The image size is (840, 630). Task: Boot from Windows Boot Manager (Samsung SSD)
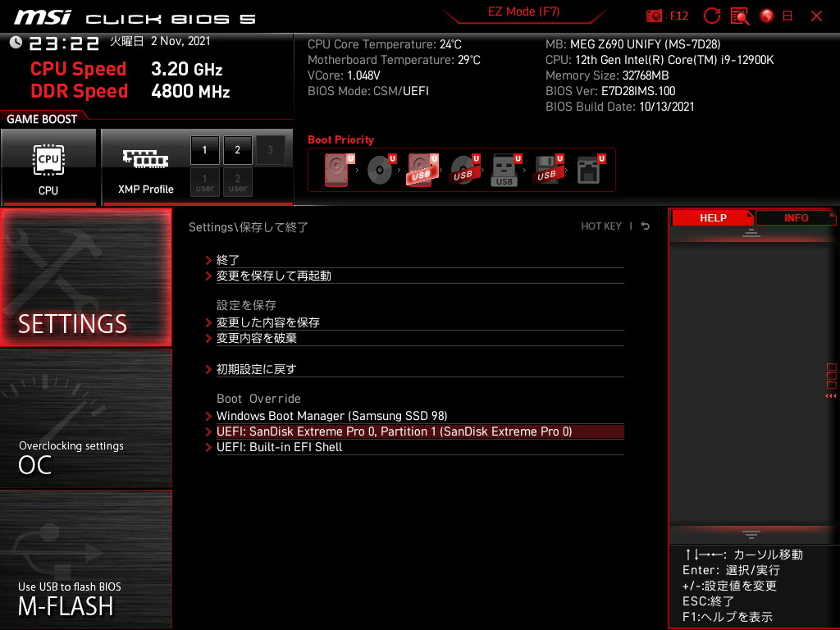331,416
